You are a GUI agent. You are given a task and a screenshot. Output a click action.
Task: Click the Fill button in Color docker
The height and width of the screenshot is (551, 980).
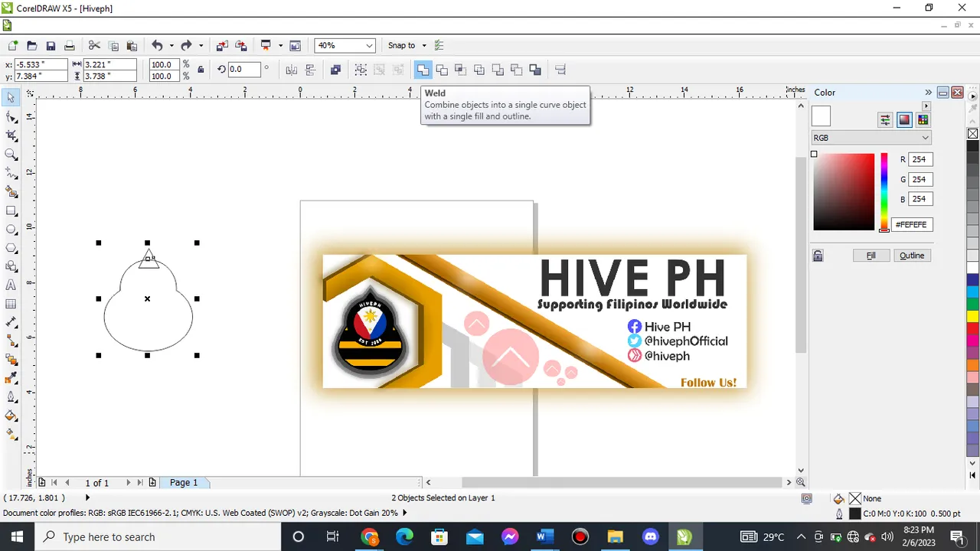coord(871,256)
